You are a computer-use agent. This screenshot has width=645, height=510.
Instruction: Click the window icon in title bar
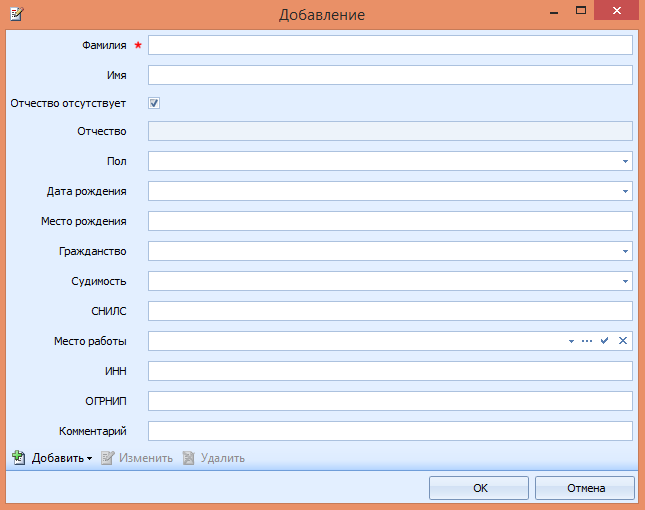tap(17, 14)
